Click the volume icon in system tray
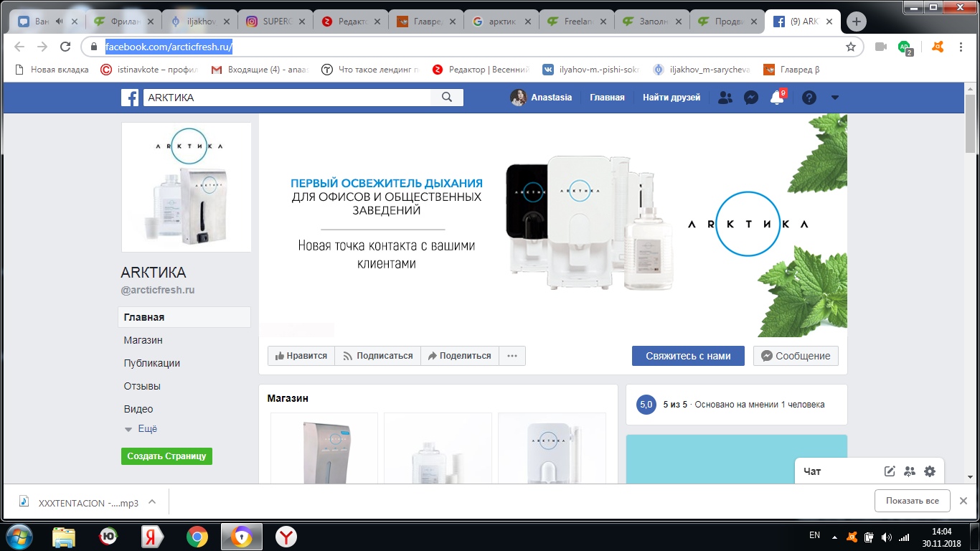Image resolution: width=980 pixels, height=551 pixels. click(886, 537)
